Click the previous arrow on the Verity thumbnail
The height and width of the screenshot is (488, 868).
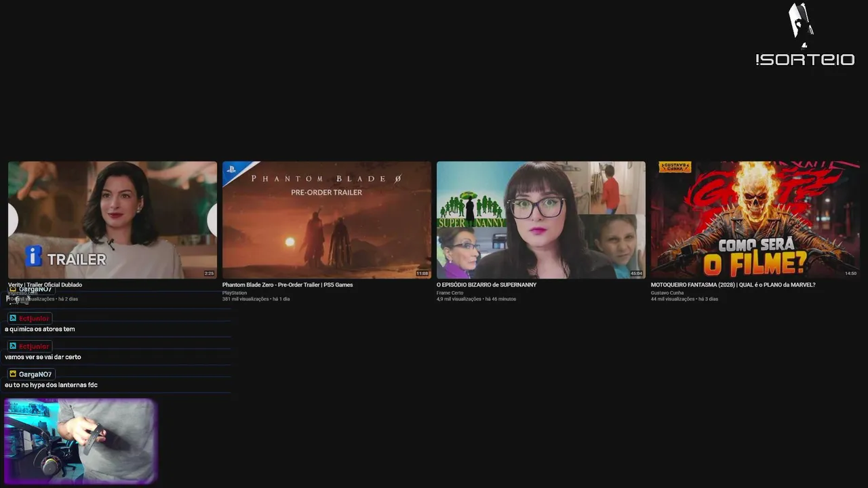(12, 220)
